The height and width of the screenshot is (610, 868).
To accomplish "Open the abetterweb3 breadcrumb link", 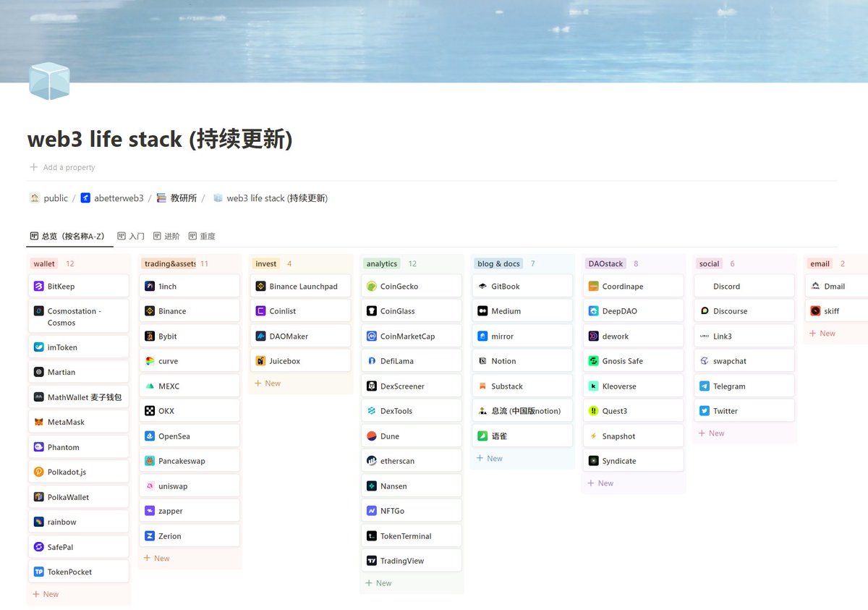I will click(112, 198).
